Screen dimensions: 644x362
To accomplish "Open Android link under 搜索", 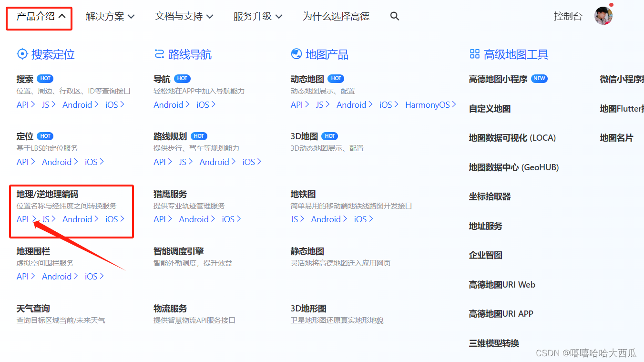I will 81,104.
